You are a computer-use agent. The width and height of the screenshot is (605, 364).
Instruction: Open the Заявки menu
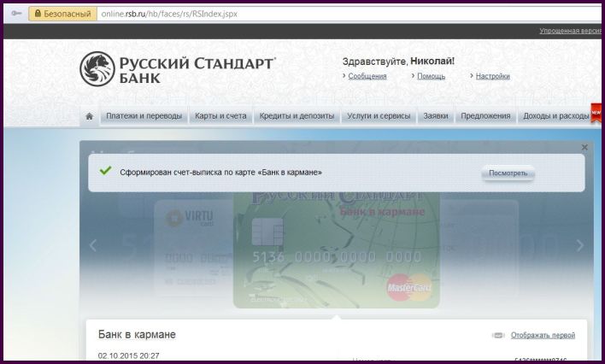click(x=436, y=116)
